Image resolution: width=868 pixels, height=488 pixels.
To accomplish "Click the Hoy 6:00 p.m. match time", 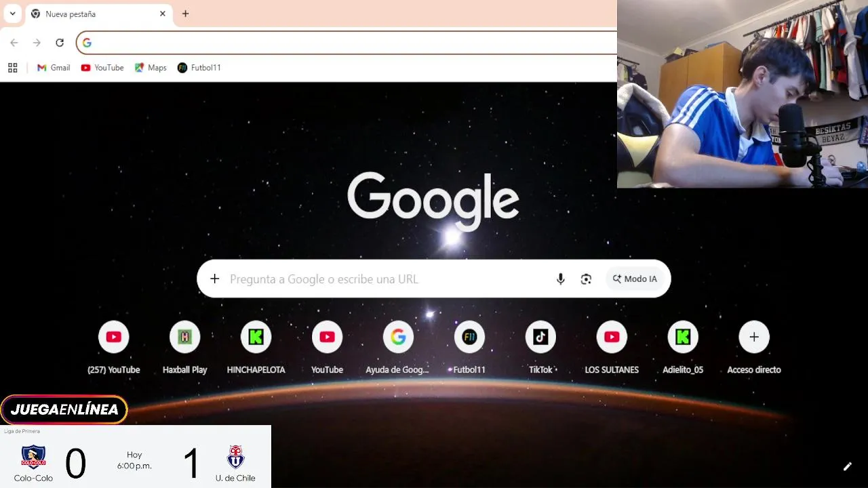I will coord(134,460).
